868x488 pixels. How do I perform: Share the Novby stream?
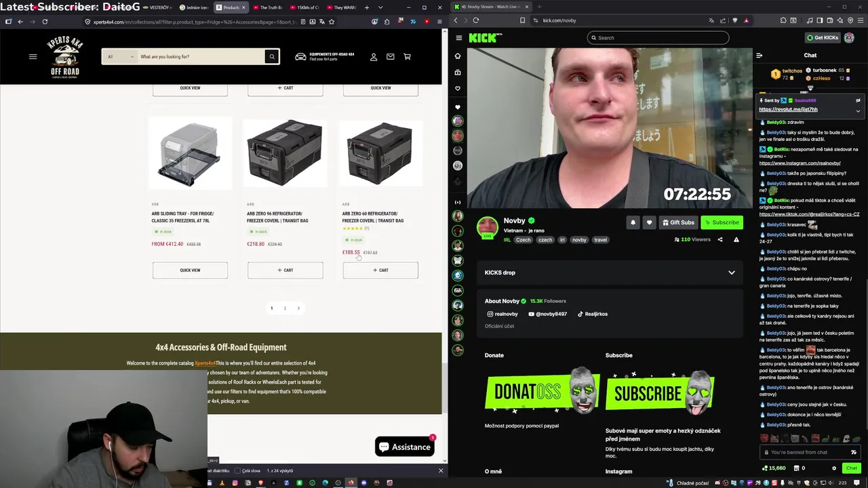click(720, 239)
